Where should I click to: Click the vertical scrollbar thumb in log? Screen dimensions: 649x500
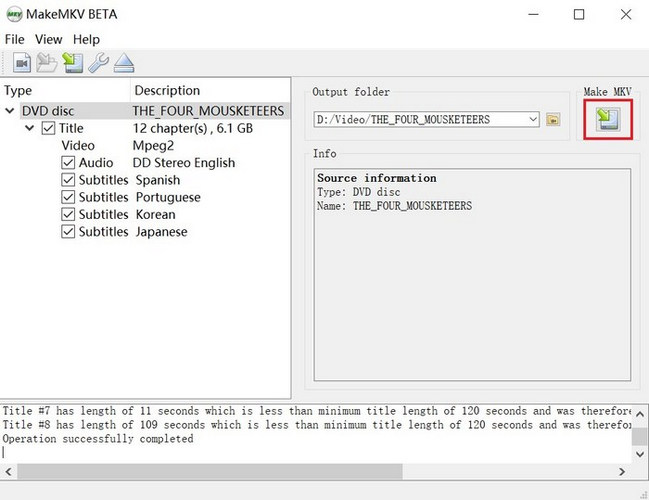[640, 436]
